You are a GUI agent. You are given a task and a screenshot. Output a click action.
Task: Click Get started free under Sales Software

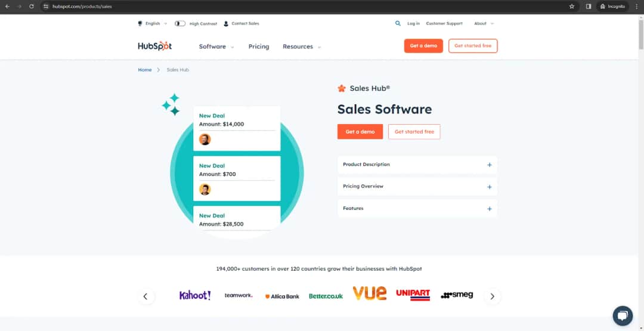(414, 132)
